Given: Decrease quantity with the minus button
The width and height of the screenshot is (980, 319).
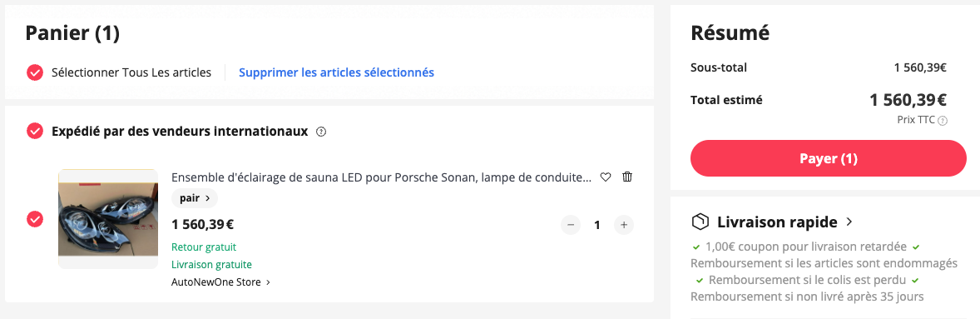Looking at the screenshot, I should click(571, 225).
